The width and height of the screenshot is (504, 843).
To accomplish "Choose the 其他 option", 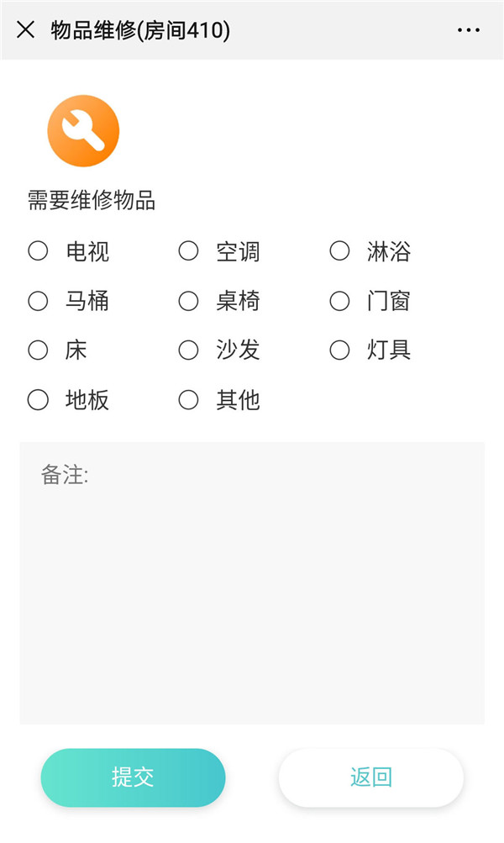I will (189, 400).
